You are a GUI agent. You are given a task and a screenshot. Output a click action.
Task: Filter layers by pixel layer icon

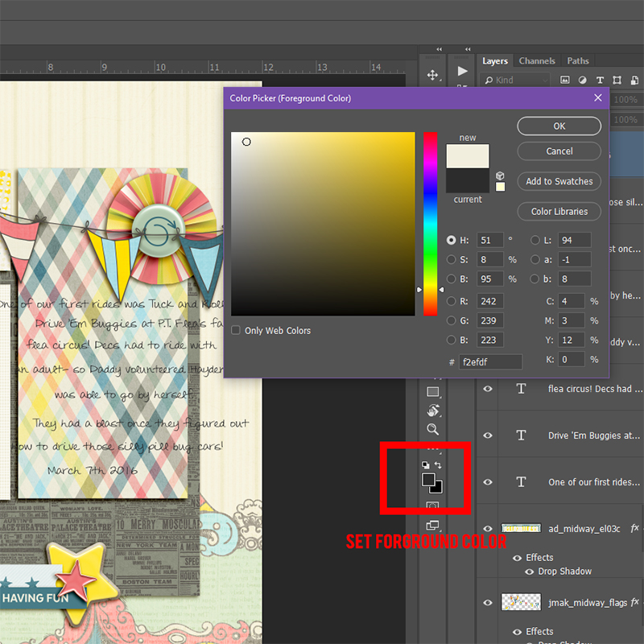[x=565, y=80]
